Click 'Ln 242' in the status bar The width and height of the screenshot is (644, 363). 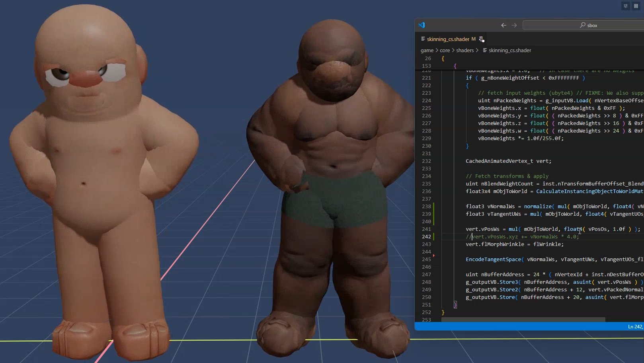point(635,326)
